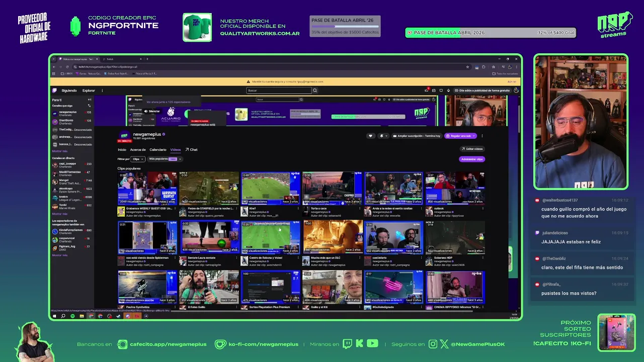The image size is (644, 362).
Task: Open El Falso Guillo clip thumbnail
Action: 209,287
